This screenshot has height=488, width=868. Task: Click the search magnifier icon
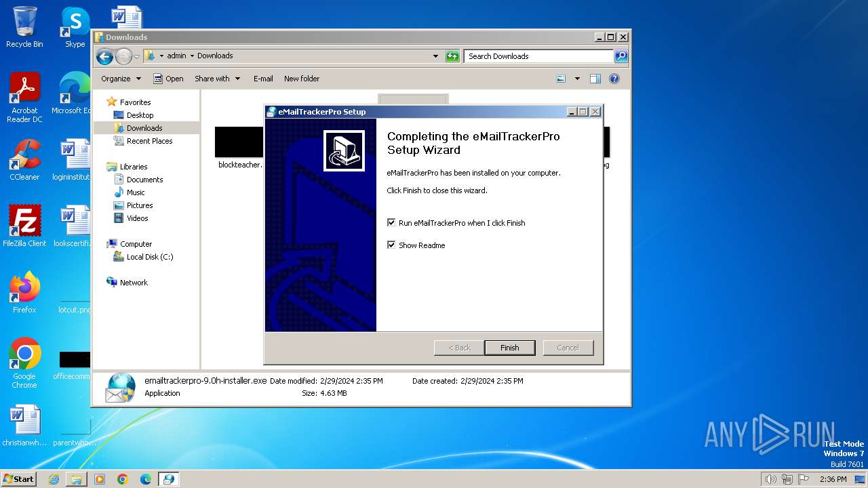[621, 56]
